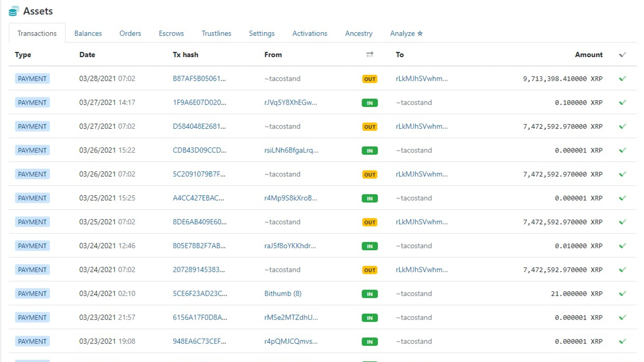
Task: Open transaction hash 207289145383...
Action: click(x=199, y=269)
